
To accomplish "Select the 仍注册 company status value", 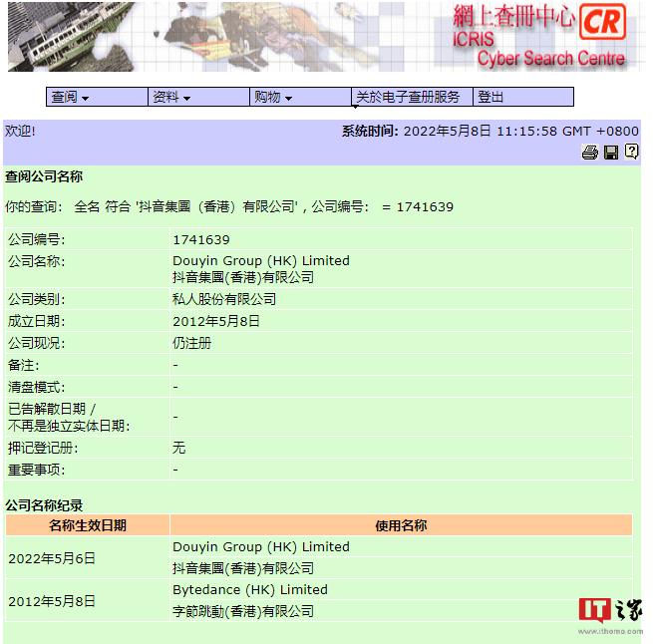I will click(192, 343).
